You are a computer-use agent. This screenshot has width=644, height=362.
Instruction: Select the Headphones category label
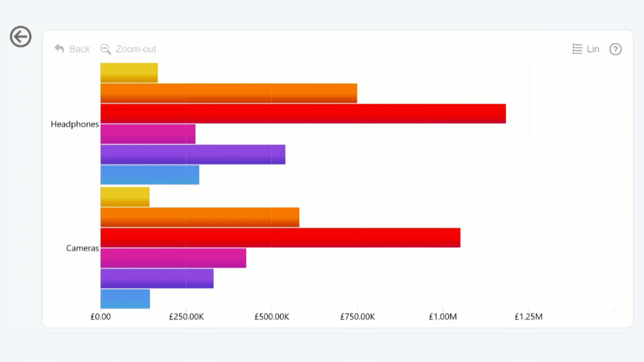pos(74,124)
